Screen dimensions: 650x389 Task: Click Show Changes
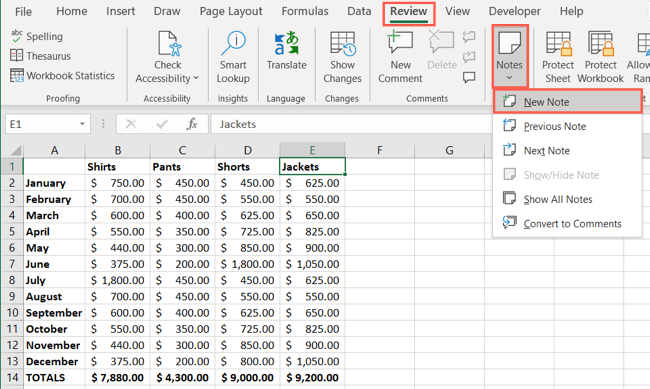[342, 57]
